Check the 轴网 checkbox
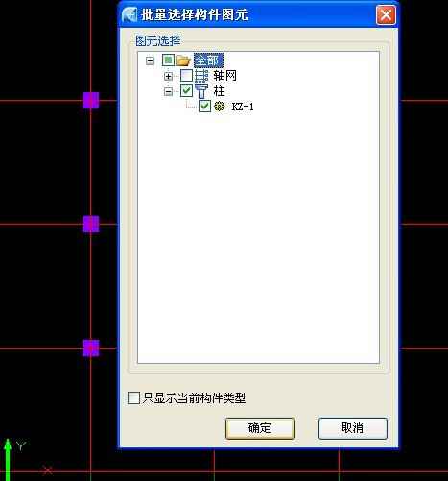The image size is (448, 481). click(186, 76)
